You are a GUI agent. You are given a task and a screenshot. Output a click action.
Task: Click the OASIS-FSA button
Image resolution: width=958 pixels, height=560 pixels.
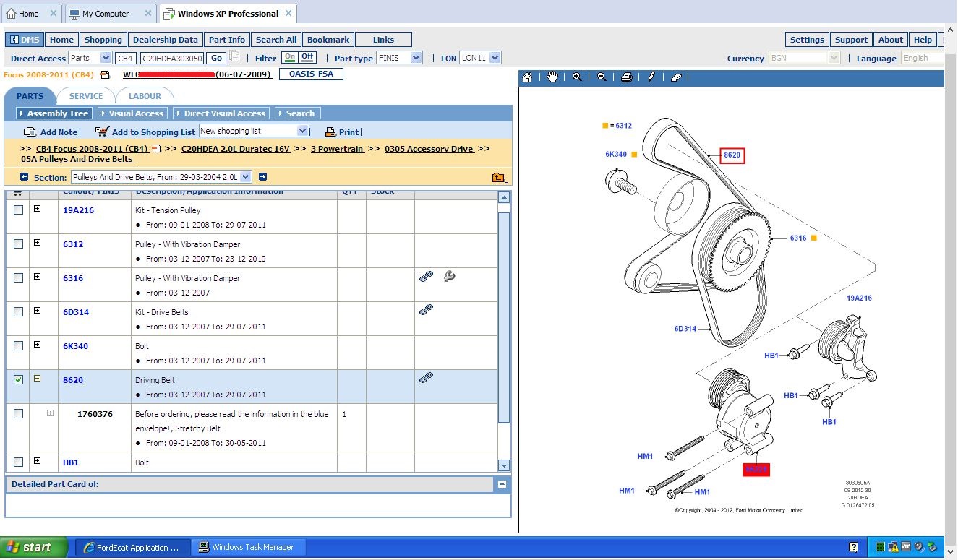311,74
